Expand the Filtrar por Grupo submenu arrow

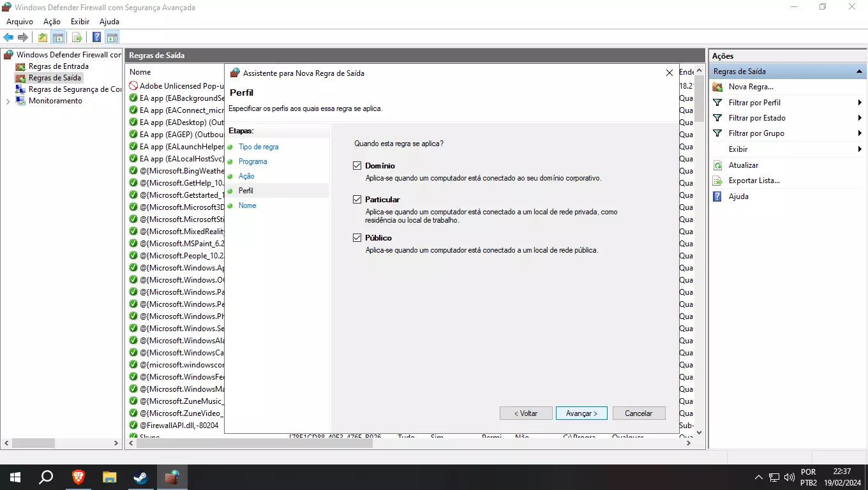tap(860, 133)
